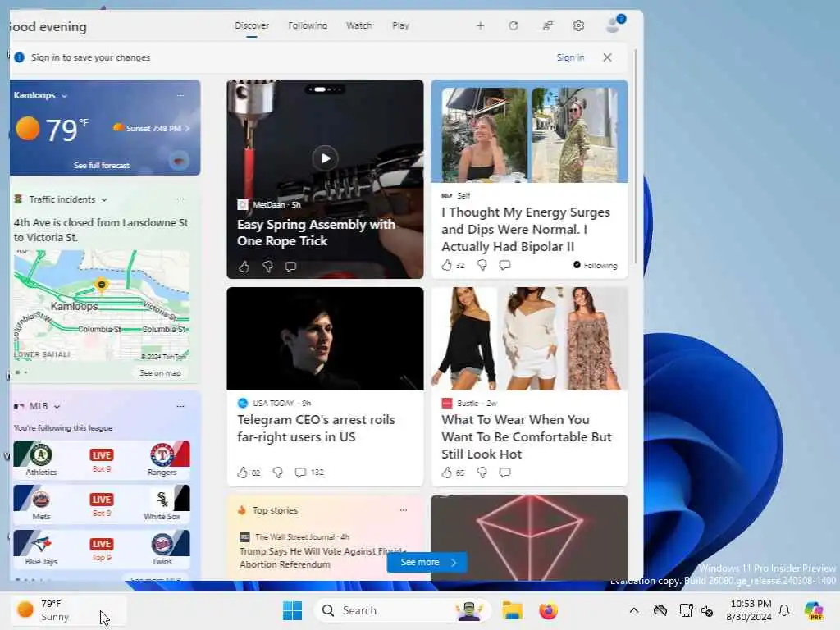Image resolution: width=840 pixels, height=630 pixels.
Task: Dislike the Bipolar II article
Action: coord(482,265)
